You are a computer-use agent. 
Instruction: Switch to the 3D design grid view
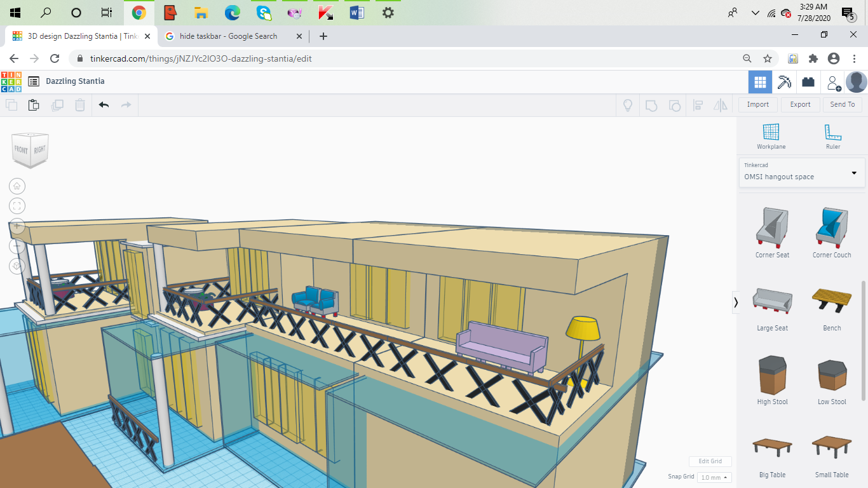click(760, 82)
